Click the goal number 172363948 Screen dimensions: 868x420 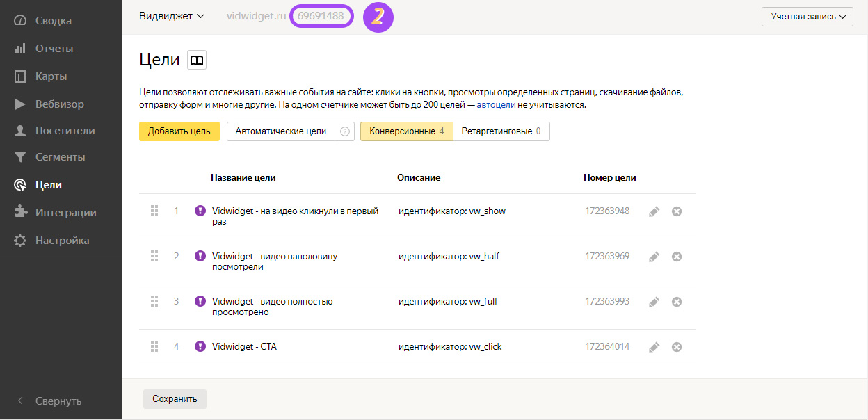[x=607, y=211]
